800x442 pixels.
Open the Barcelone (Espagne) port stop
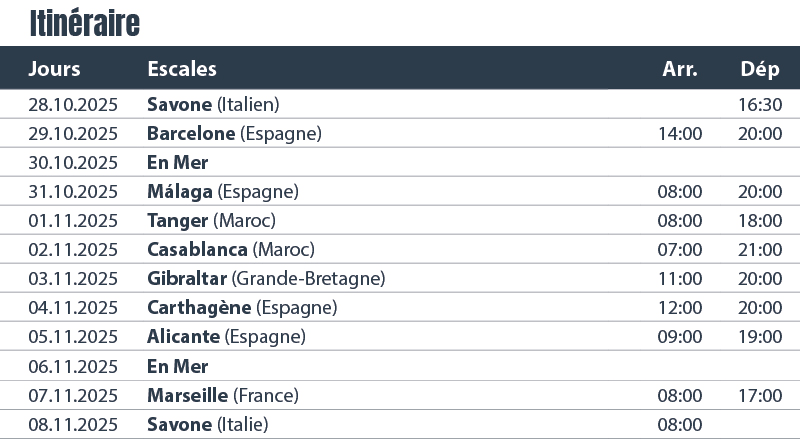[x=234, y=133]
